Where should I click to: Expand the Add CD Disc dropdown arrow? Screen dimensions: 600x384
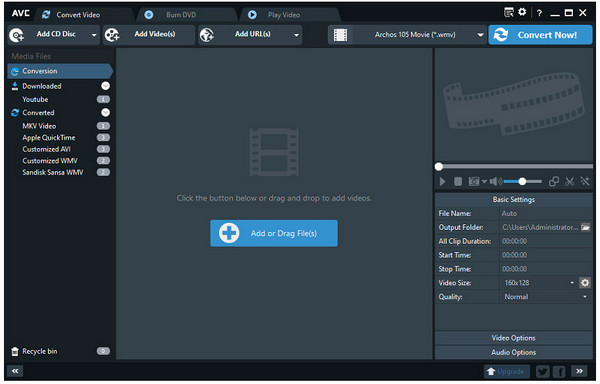(94, 35)
